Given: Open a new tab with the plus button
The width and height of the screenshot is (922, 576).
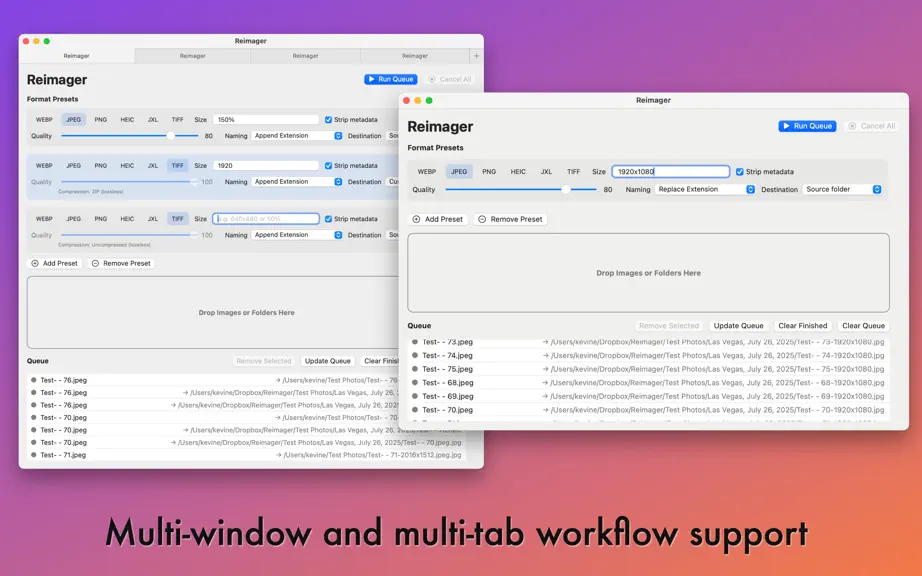Looking at the screenshot, I should [x=476, y=56].
